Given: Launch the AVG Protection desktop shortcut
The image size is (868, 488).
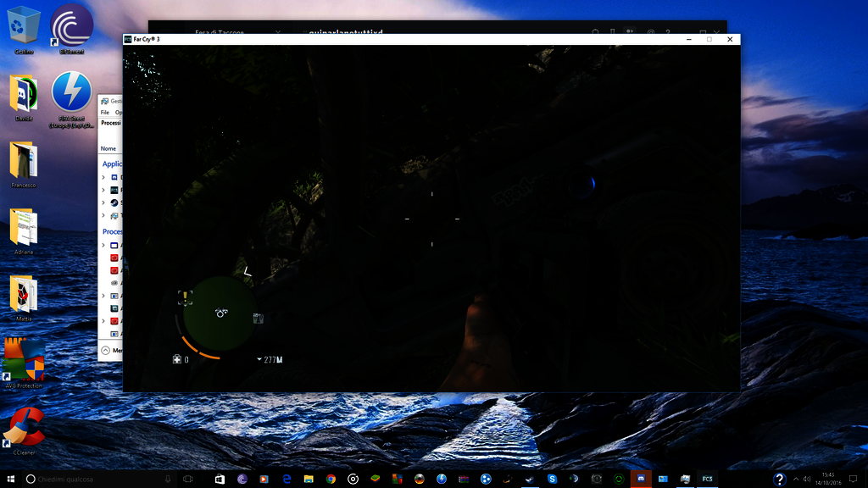Looking at the screenshot, I should click(x=23, y=363).
